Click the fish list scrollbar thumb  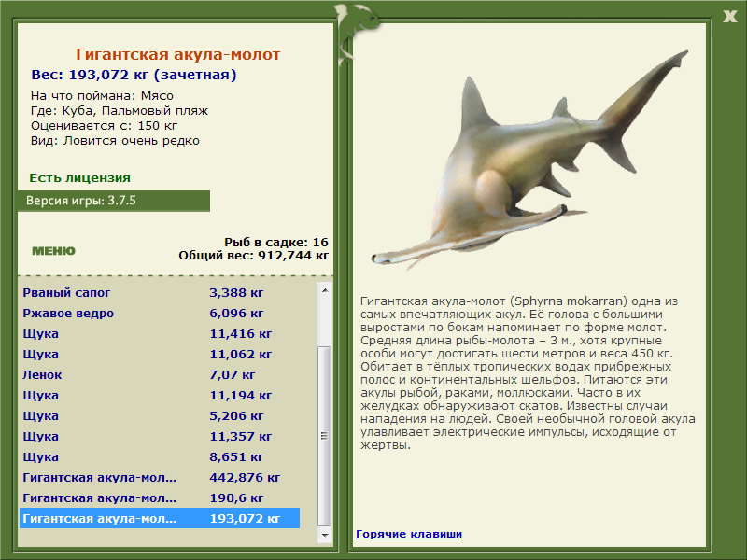pyautogui.click(x=324, y=436)
